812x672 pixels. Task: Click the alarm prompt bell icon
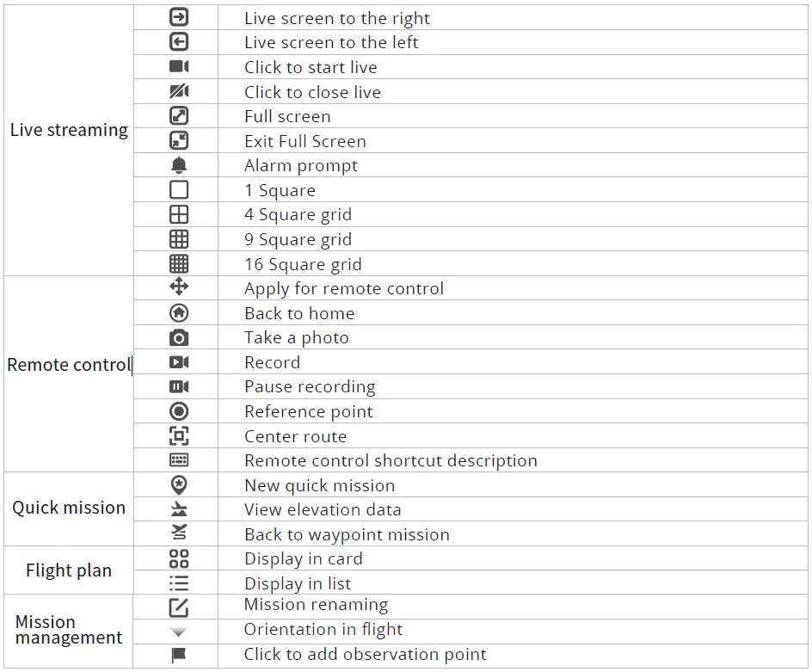(x=179, y=165)
